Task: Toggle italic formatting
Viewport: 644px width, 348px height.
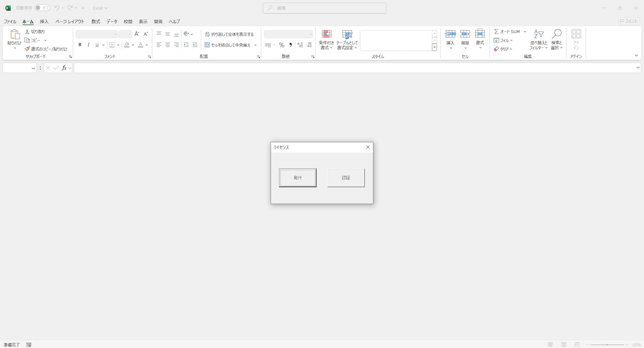Action: point(89,45)
